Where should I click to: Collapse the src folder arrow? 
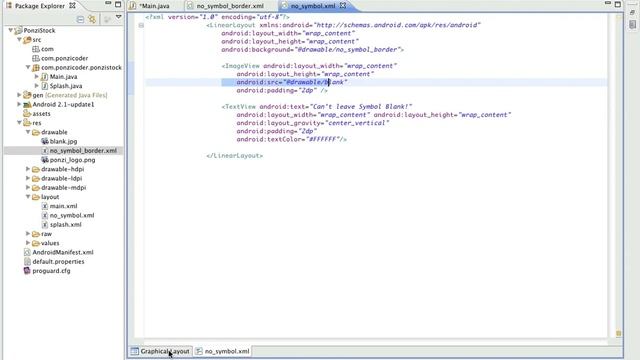coord(19,40)
